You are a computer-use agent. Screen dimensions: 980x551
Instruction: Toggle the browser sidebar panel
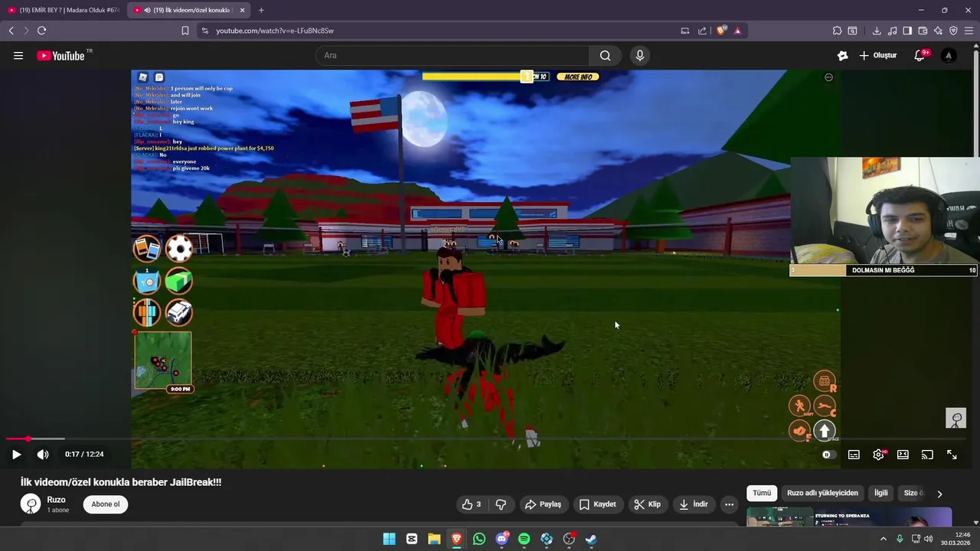[x=907, y=31]
